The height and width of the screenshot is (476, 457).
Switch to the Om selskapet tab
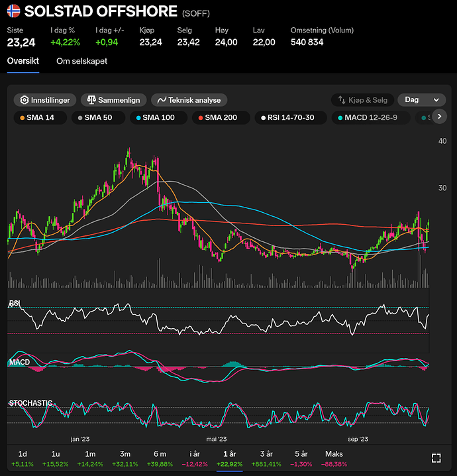(82, 61)
